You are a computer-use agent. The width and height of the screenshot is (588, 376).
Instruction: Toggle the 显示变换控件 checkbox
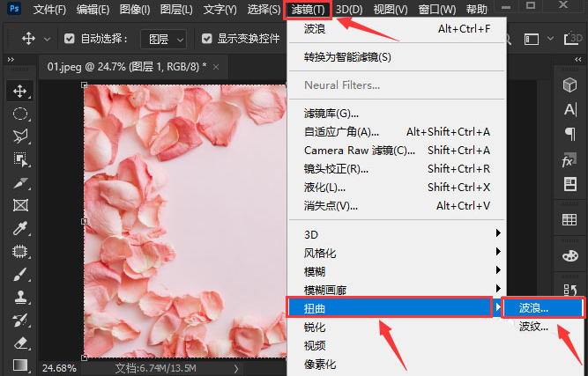(206, 39)
